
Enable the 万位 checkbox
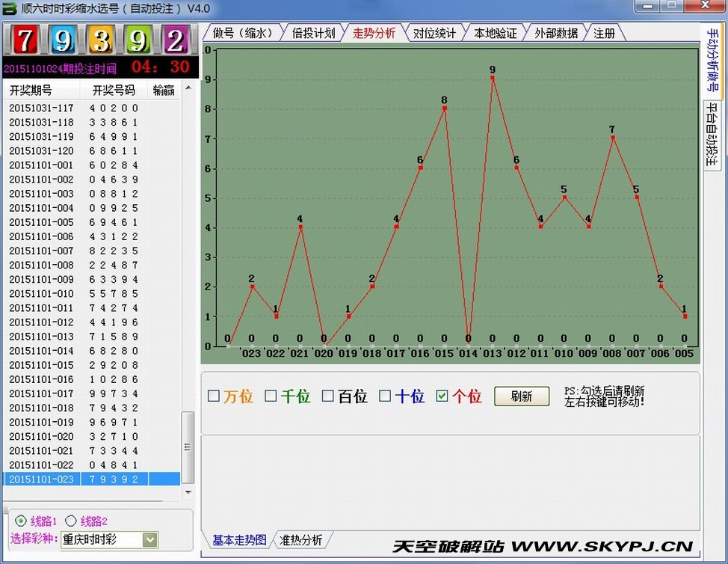(214, 396)
